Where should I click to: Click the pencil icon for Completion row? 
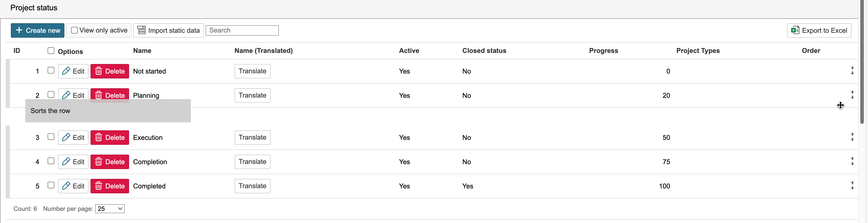click(66, 162)
